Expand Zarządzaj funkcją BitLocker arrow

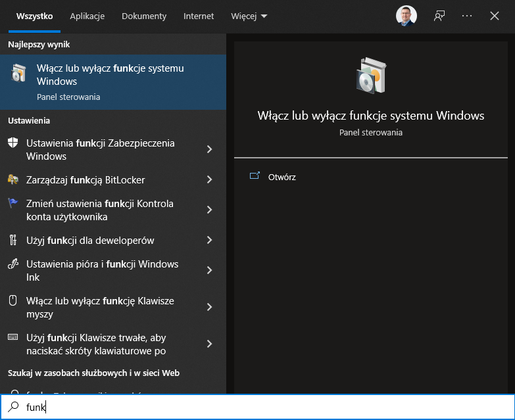209,179
